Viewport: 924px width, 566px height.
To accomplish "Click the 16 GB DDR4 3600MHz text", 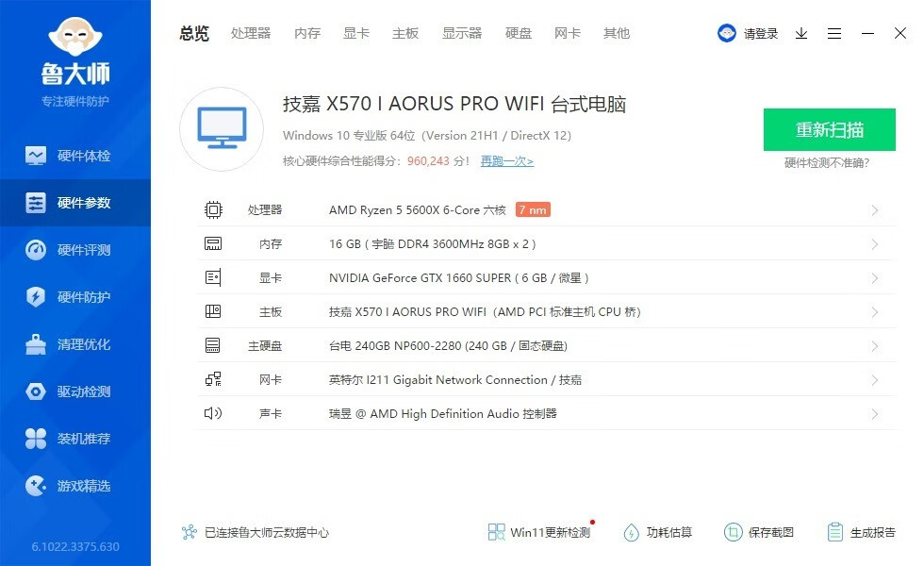I will coord(433,244).
